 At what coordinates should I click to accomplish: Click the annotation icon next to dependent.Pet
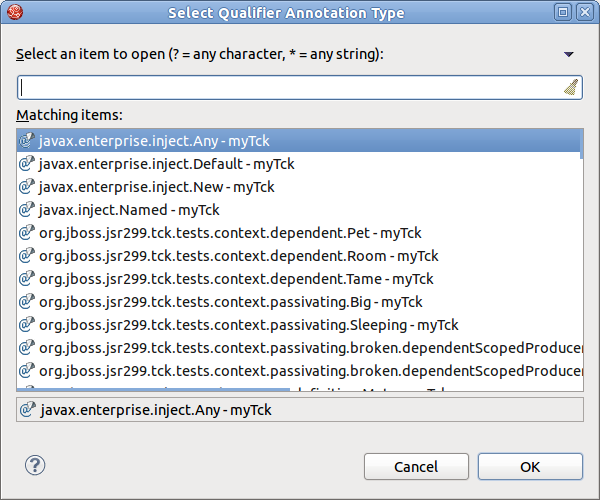[x=28, y=233]
